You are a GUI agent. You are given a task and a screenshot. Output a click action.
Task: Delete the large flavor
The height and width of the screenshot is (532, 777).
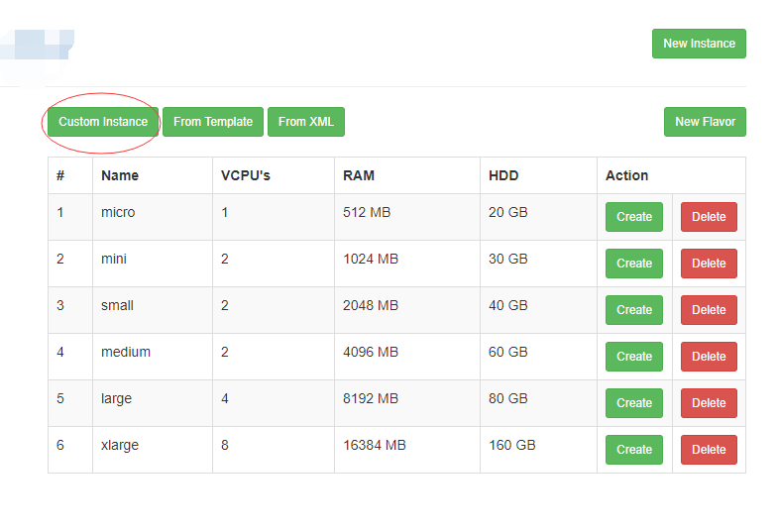pyautogui.click(x=709, y=403)
